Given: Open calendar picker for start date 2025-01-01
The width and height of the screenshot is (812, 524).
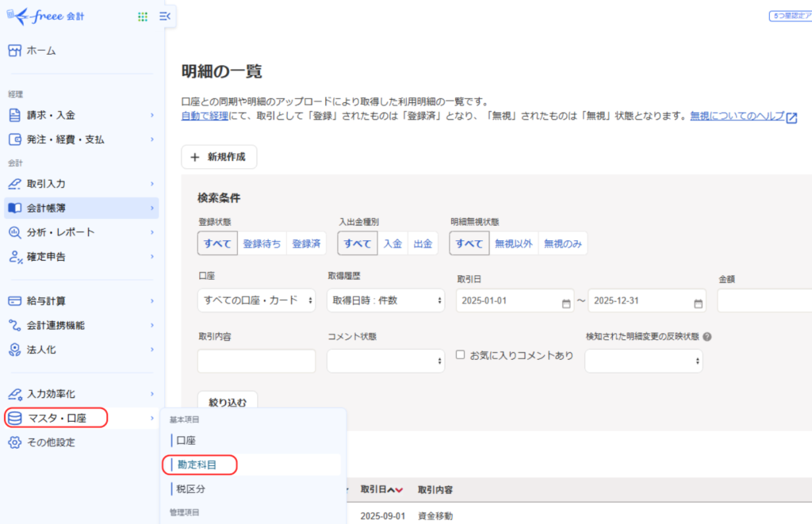Looking at the screenshot, I should pos(566,301).
